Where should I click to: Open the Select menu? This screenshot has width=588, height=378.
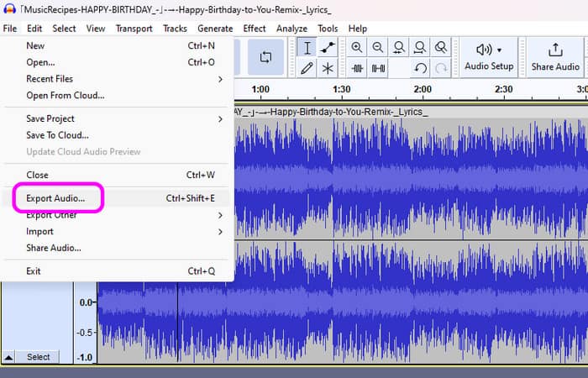(64, 29)
